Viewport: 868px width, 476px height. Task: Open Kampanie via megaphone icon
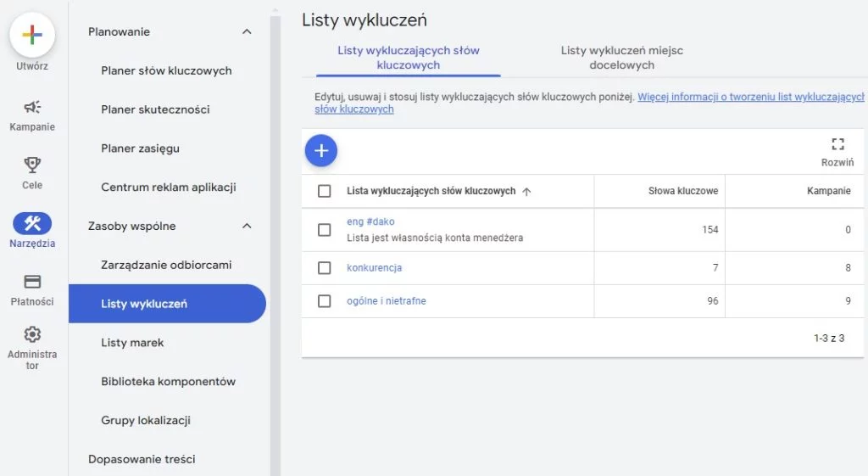point(32,107)
